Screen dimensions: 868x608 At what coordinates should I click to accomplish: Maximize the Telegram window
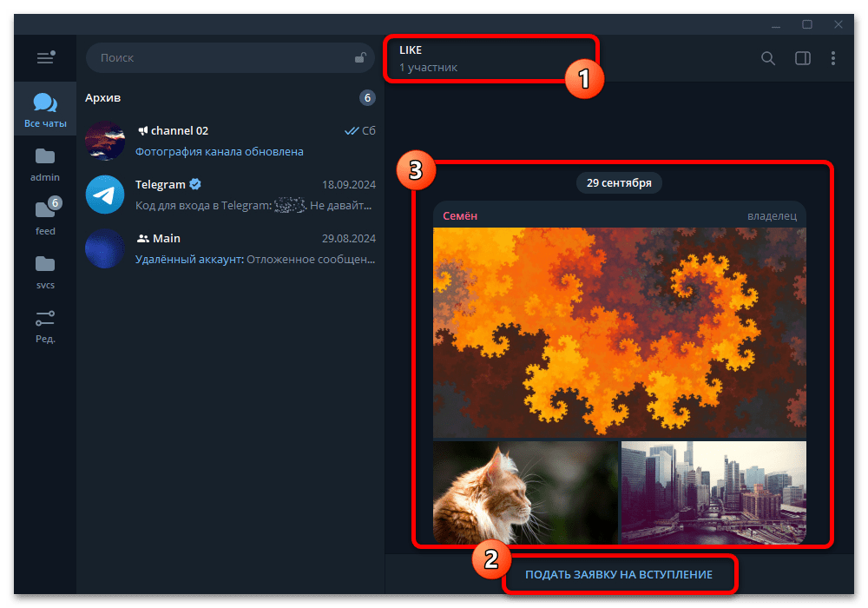pos(807,25)
